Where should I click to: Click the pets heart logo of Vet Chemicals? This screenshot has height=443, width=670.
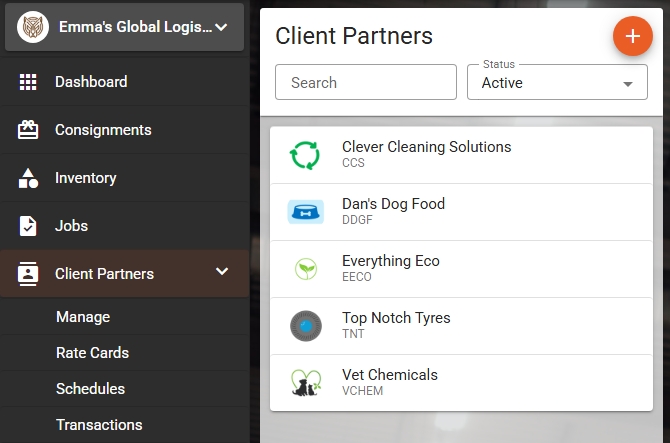(306, 383)
